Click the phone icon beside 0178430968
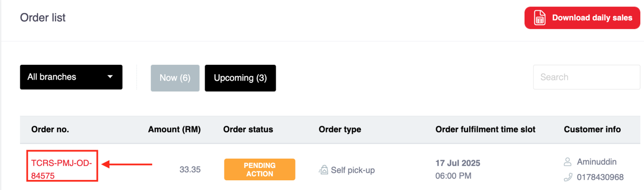The image size is (644, 190). 568,177
